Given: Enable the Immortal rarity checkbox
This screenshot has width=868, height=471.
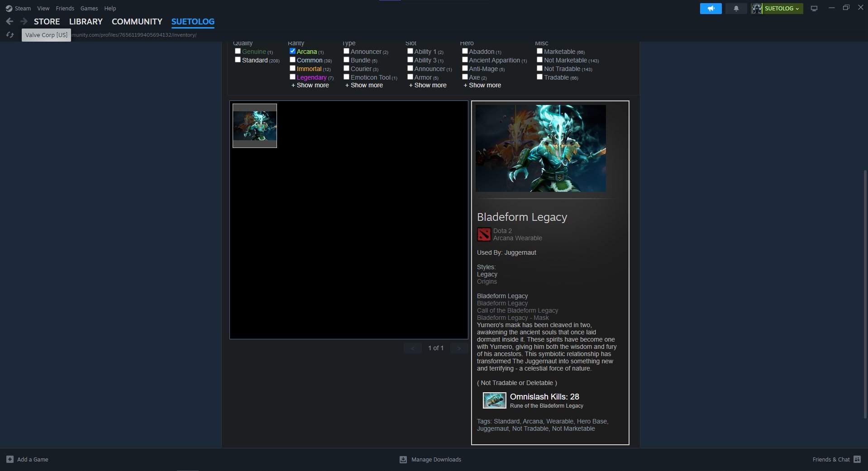Looking at the screenshot, I should [x=292, y=68].
